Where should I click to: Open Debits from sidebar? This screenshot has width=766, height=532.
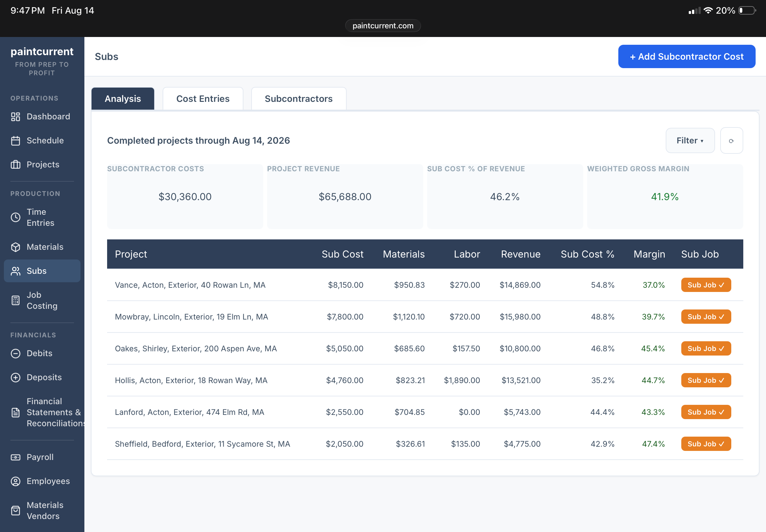[42, 353]
